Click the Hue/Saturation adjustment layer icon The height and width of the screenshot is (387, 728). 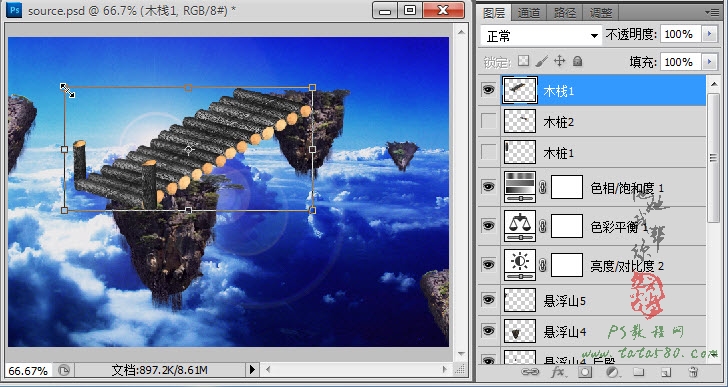click(x=520, y=187)
